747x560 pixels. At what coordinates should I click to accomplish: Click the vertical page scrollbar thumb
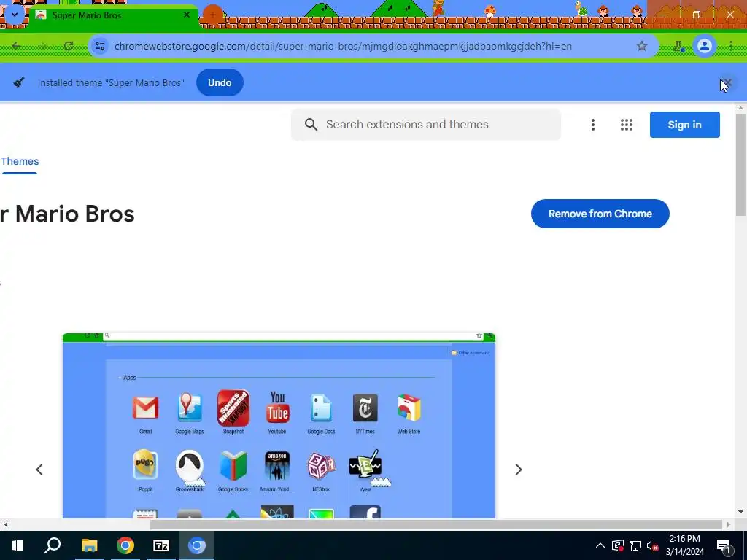[x=740, y=164]
